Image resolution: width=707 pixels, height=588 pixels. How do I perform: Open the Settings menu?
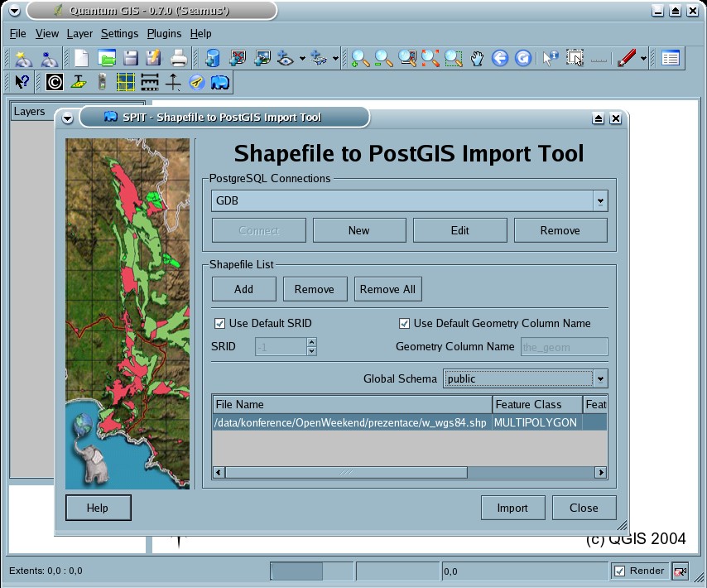(119, 34)
